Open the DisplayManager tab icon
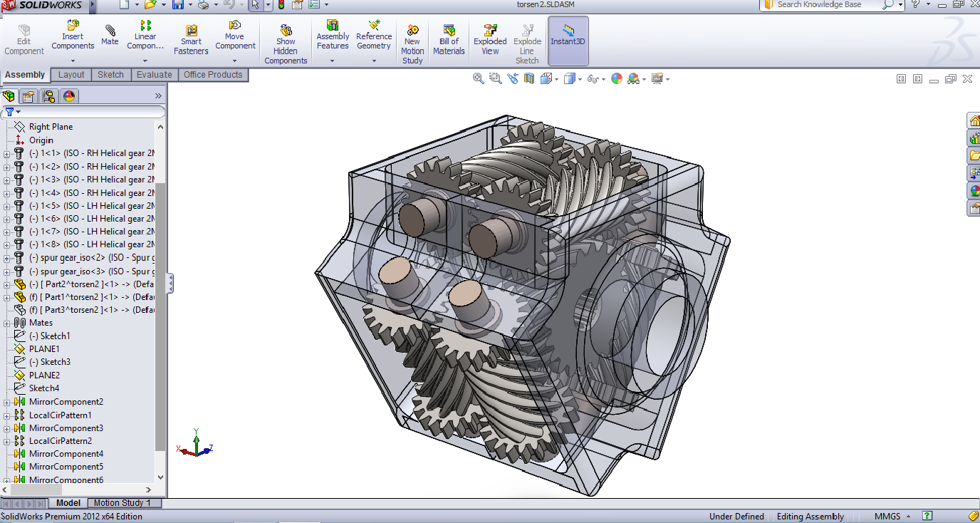 (69, 96)
